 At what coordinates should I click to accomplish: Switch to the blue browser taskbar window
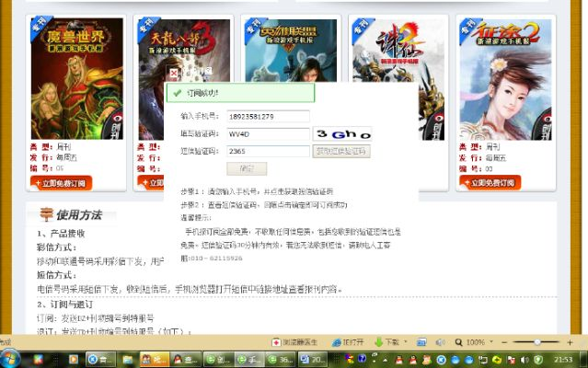(x=100, y=360)
